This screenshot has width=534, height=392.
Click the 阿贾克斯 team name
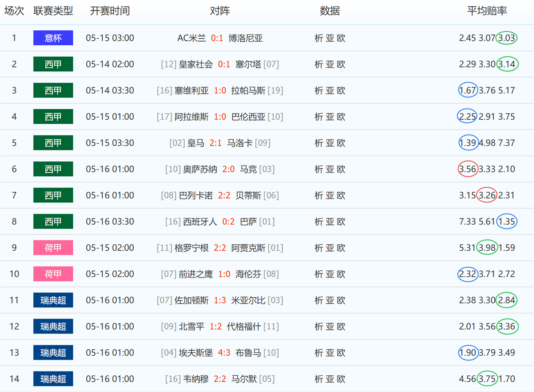248,248
